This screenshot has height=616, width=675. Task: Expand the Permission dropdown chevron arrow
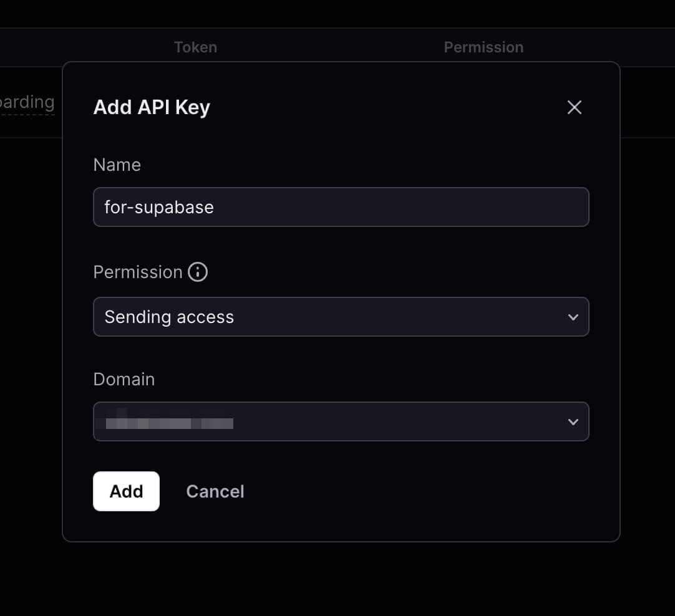pos(573,317)
